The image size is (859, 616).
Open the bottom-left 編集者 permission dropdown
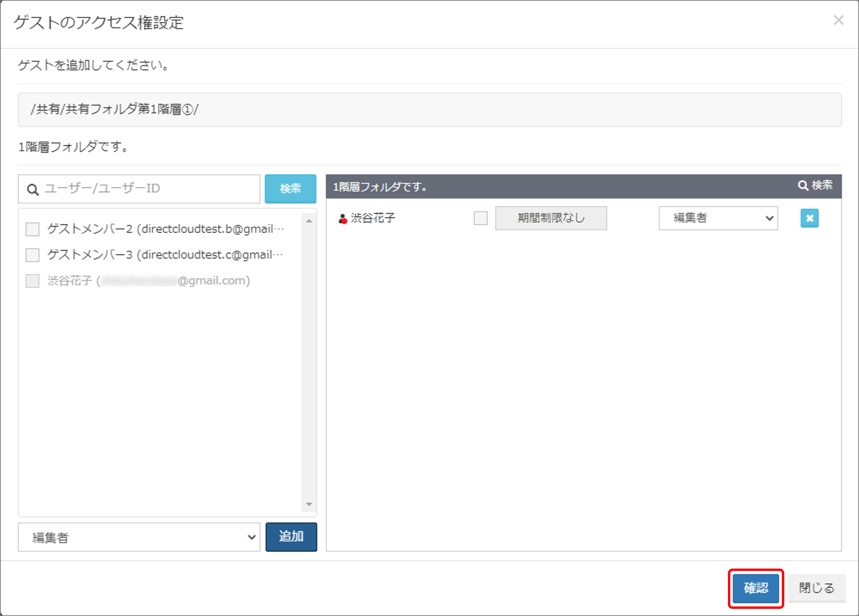(x=139, y=537)
